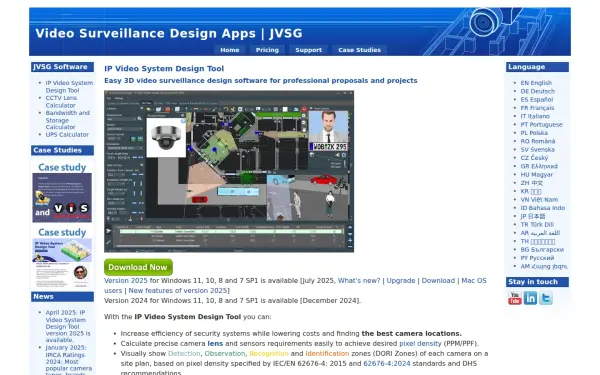Open the What's new? link
Viewport: 600px width, 375px height.
click(x=359, y=280)
